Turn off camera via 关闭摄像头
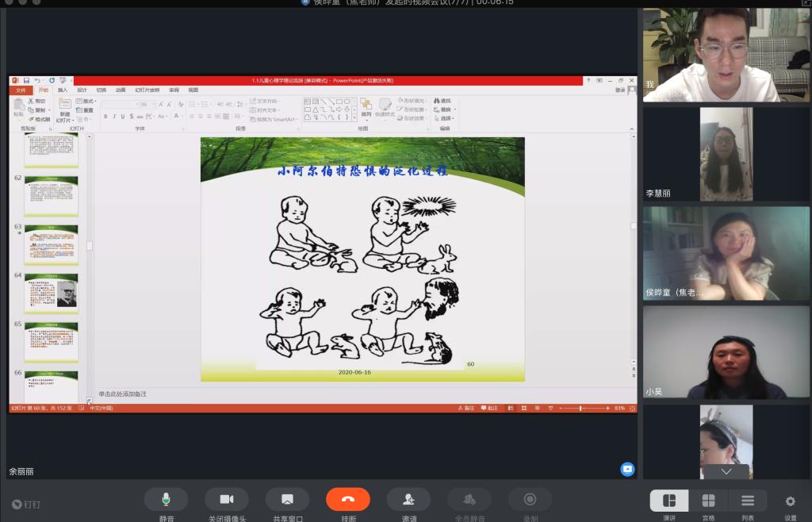Screen dimensions: 812x522 pyautogui.click(x=226, y=499)
